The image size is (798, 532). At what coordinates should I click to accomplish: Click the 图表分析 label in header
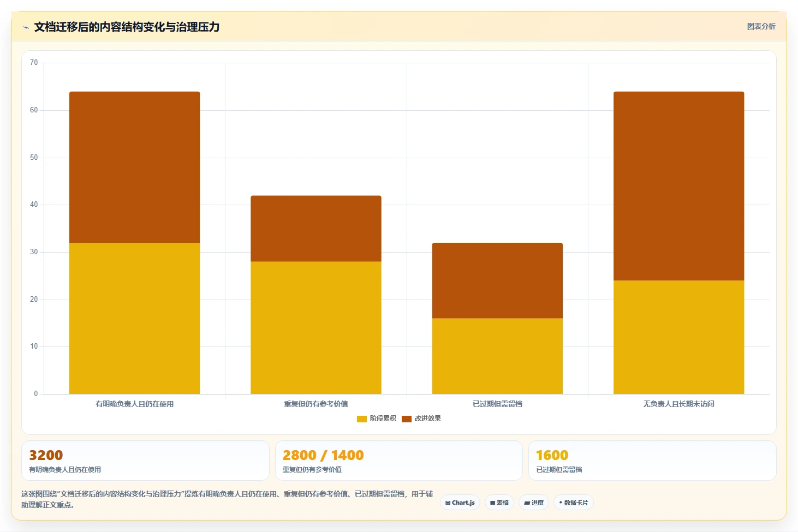click(761, 26)
